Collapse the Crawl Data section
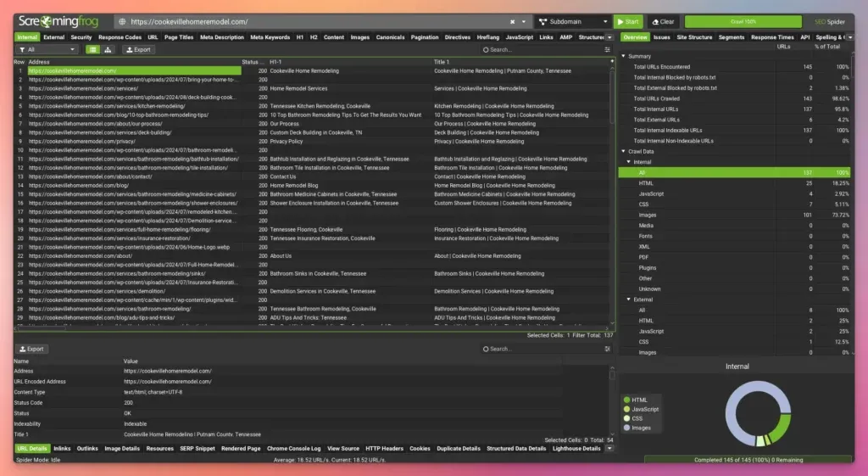868x476 pixels. (x=625, y=151)
